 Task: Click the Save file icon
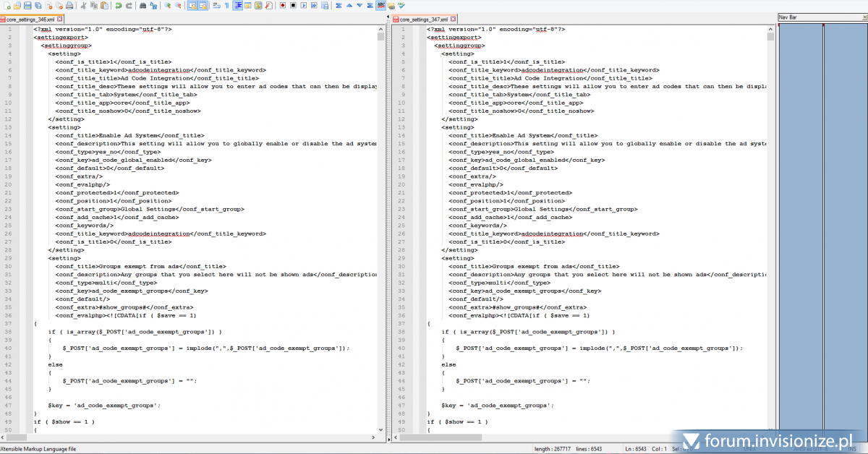(x=26, y=6)
